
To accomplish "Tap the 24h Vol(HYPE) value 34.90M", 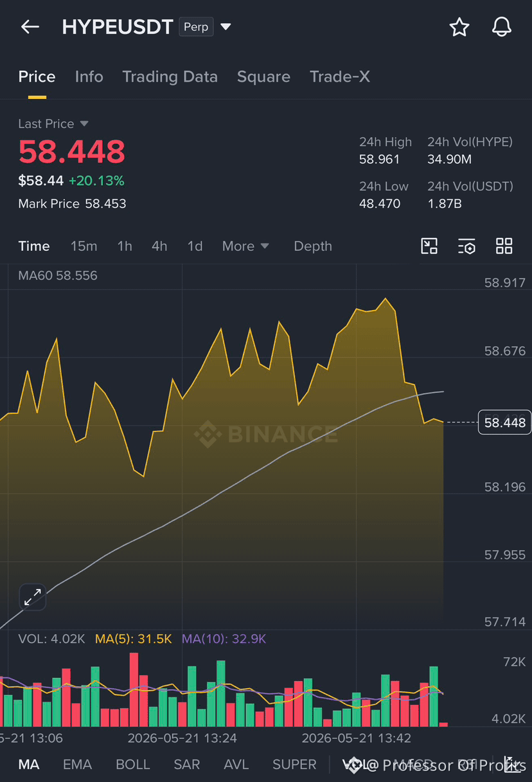I will pos(450,159).
